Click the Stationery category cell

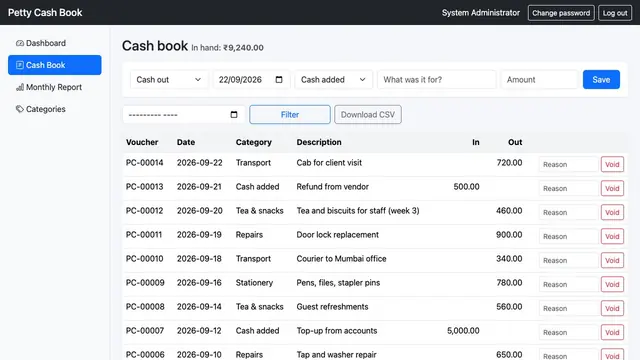(254, 283)
